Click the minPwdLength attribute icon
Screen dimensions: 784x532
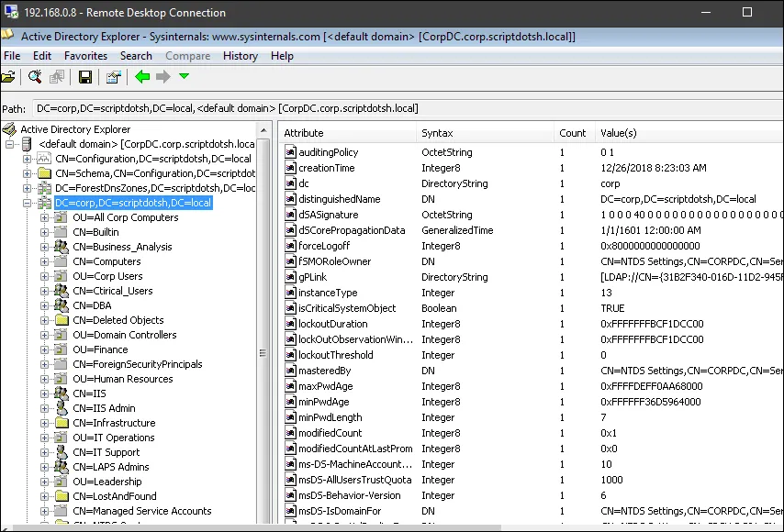(x=290, y=417)
